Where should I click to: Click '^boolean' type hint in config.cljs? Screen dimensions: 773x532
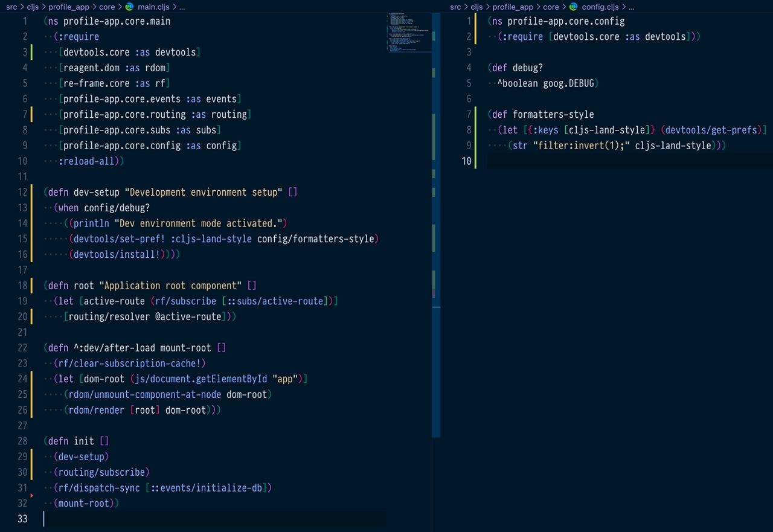click(518, 83)
